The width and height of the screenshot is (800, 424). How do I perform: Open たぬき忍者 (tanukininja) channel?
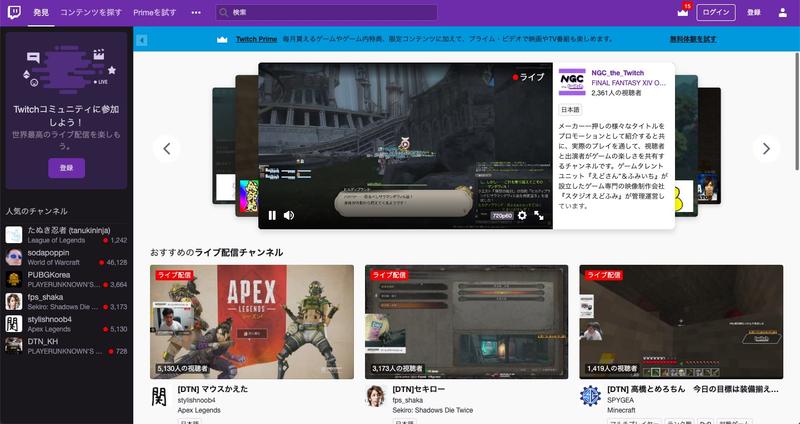(x=66, y=235)
